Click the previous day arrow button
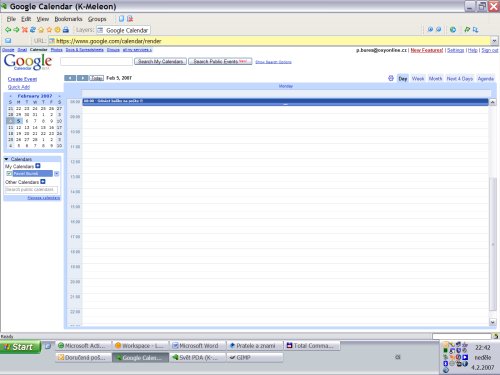Image resolution: width=500 pixels, height=375 pixels. tap(70, 78)
